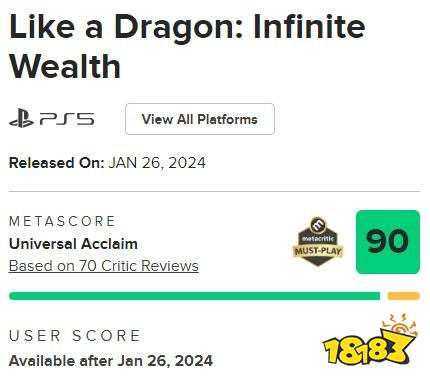Click the word Wealth in the title
This screenshot has height=382, width=430.
tap(65, 66)
